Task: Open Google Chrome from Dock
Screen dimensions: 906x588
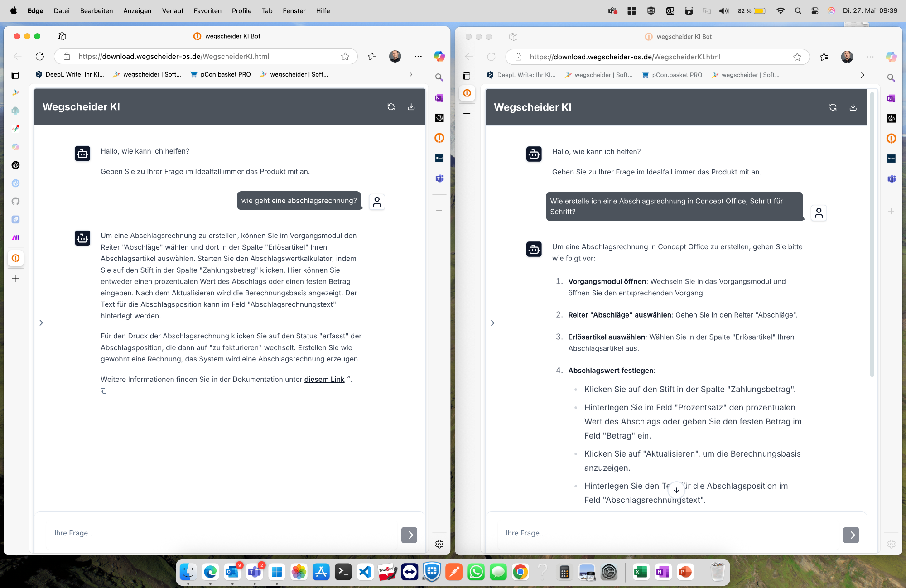Action: coord(520,572)
